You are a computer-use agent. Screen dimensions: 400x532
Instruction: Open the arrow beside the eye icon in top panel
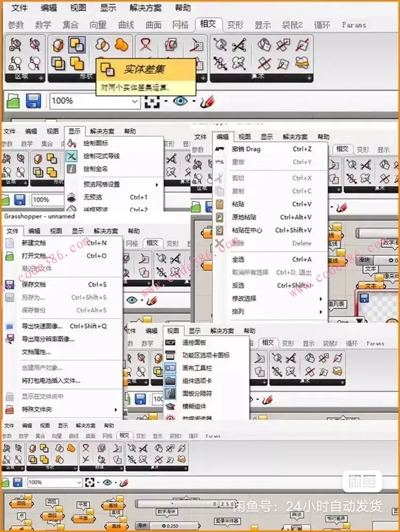[x=194, y=101]
